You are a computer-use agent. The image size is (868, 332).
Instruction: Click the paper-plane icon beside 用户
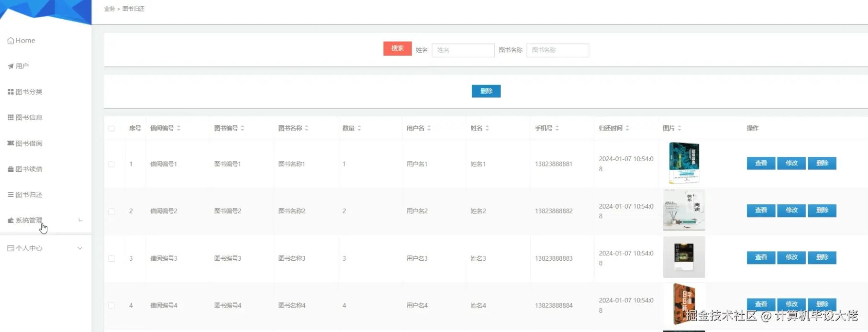[x=11, y=66]
